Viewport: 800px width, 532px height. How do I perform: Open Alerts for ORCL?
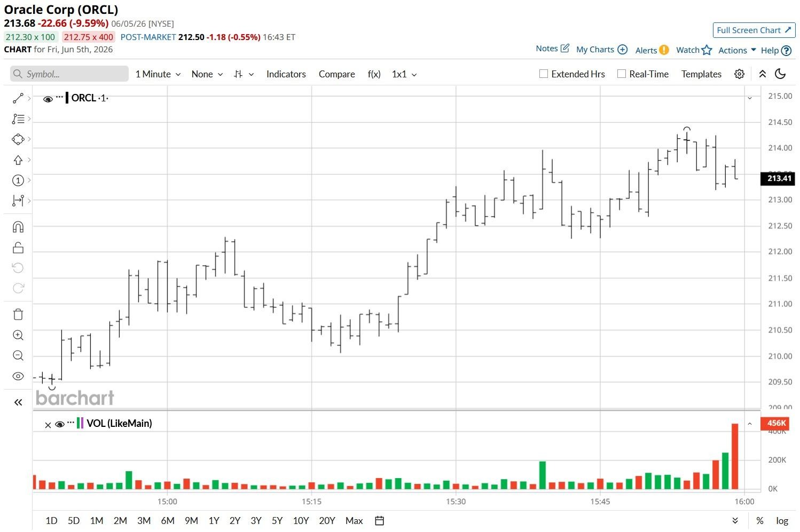652,50
